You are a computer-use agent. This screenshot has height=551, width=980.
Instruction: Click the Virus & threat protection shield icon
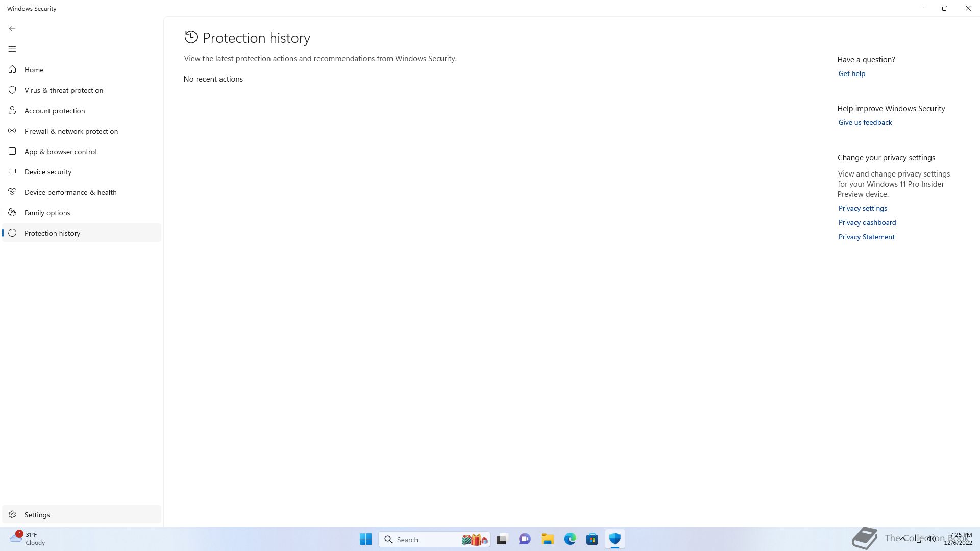12,90
